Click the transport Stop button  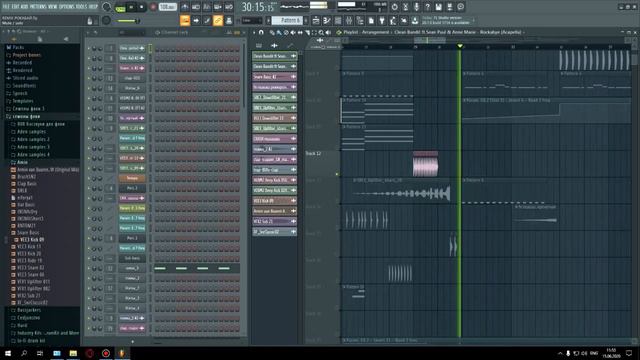pos(142,7)
